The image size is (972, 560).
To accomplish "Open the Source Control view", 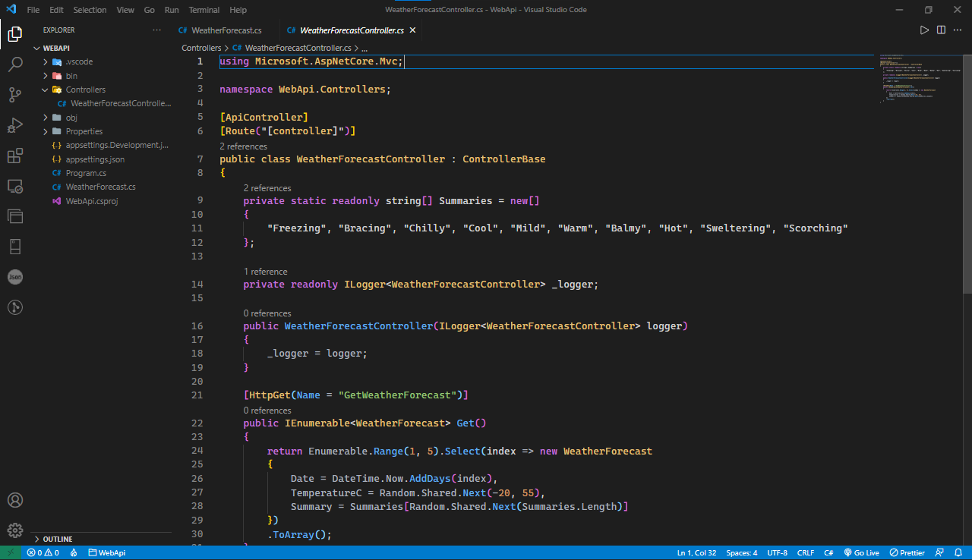I will pos(15,95).
